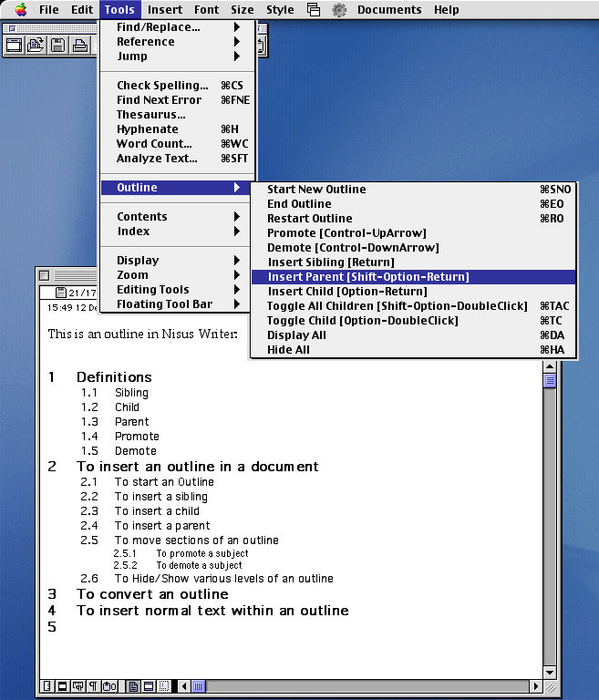Click the dotted rectangle graphics layer icon

point(164,686)
